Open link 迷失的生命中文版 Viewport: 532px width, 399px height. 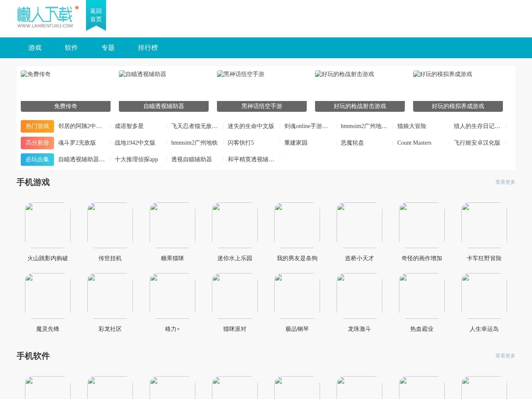pos(251,126)
